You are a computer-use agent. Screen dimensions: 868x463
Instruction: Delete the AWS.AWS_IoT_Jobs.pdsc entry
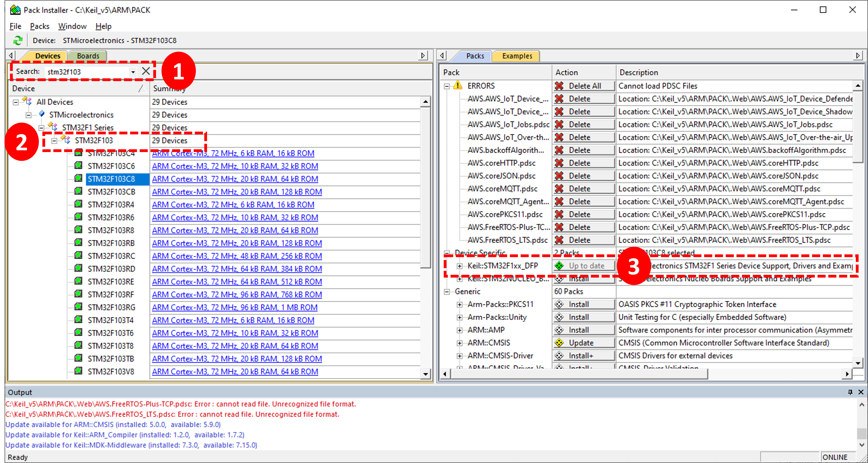coord(584,124)
